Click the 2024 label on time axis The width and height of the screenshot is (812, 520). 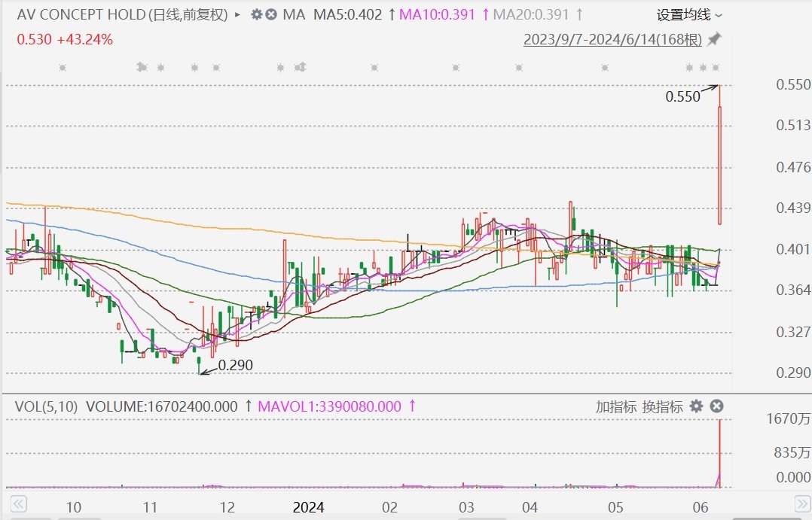(x=309, y=506)
